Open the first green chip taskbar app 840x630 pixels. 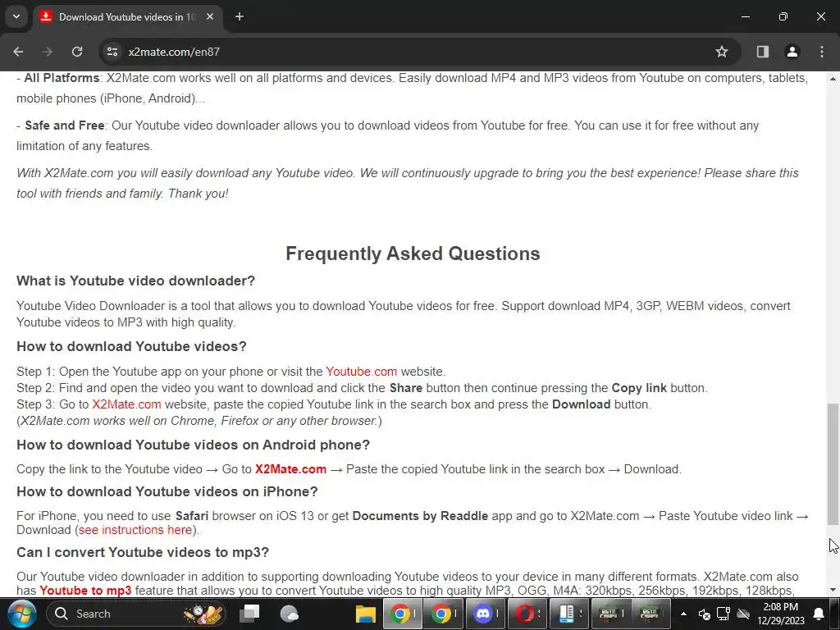click(x=610, y=614)
